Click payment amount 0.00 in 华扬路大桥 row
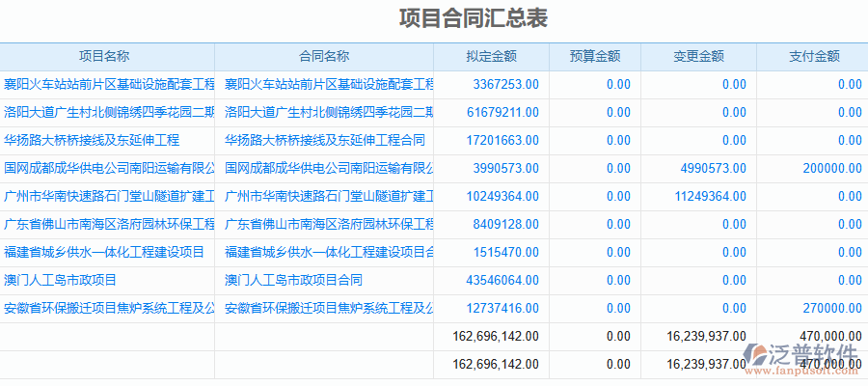868x386 pixels. click(850, 141)
